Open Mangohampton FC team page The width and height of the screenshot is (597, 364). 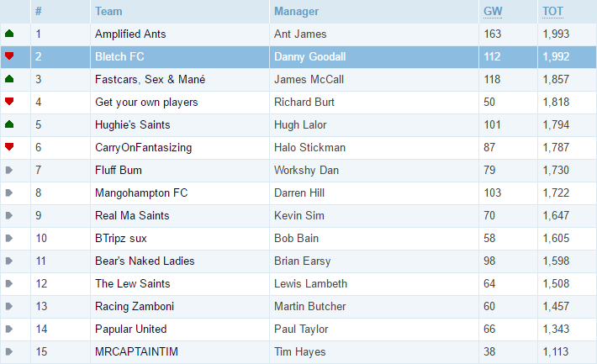[x=141, y=193]
